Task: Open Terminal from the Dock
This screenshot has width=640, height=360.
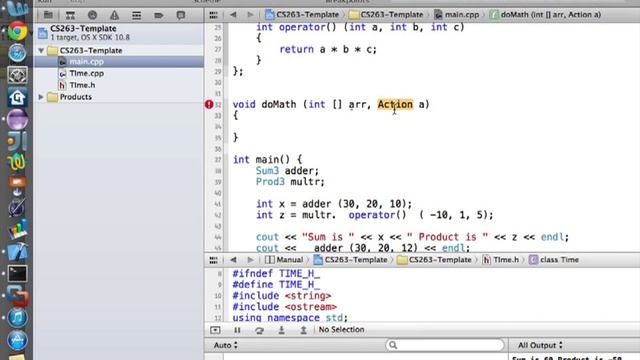Action: coord(17,274)
